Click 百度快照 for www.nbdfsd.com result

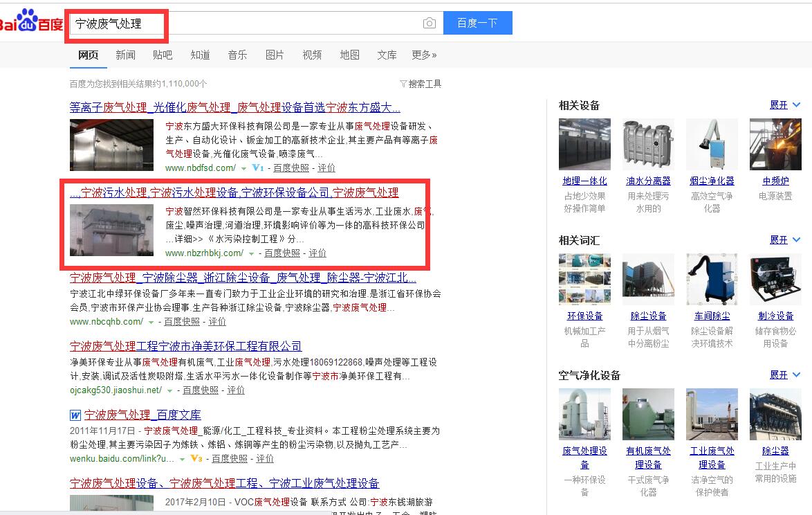pyautogui.click(x=291, y=168)
